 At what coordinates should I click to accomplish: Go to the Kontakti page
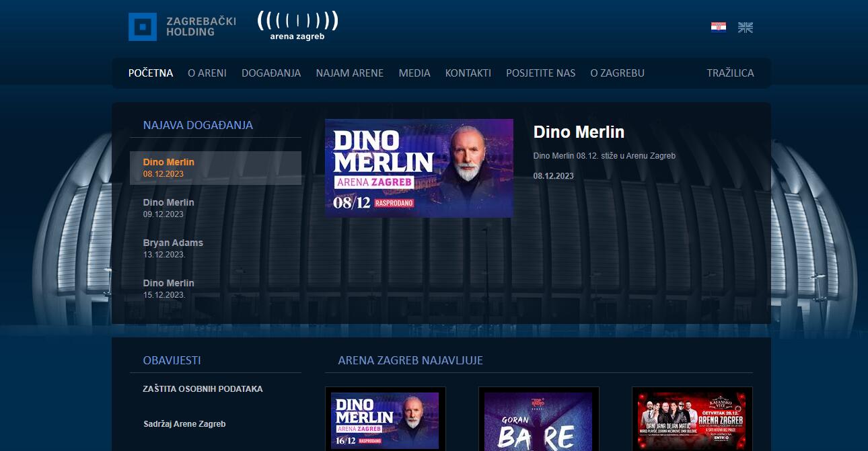468,73
